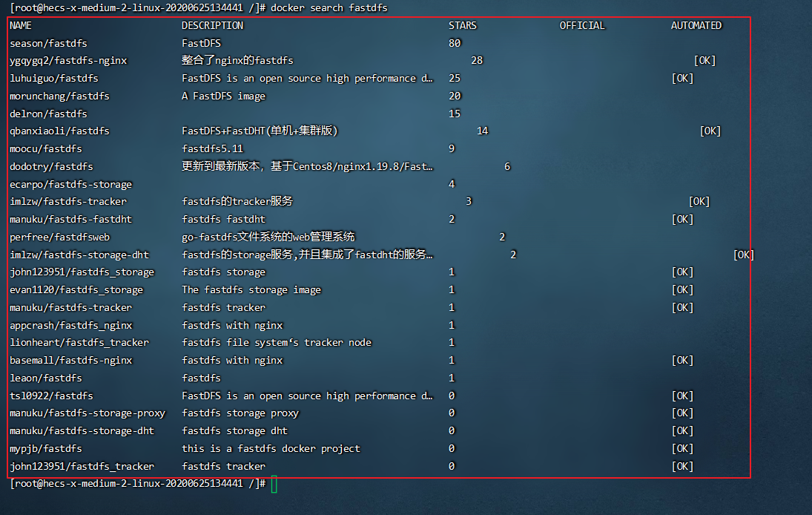Click description 'The fastdfs storage image'
This screenshot has width=812, height=515.
[x=251, y=290]
